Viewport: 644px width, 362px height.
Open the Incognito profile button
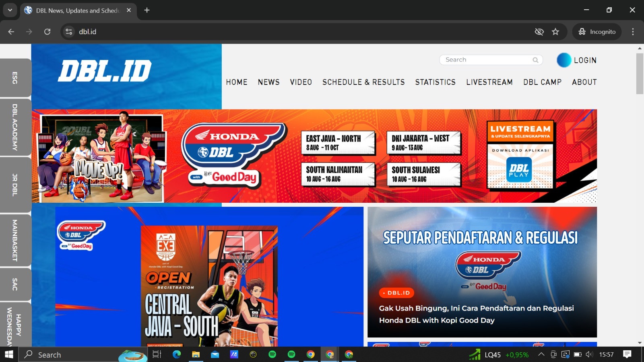click(x=597, y=32)
